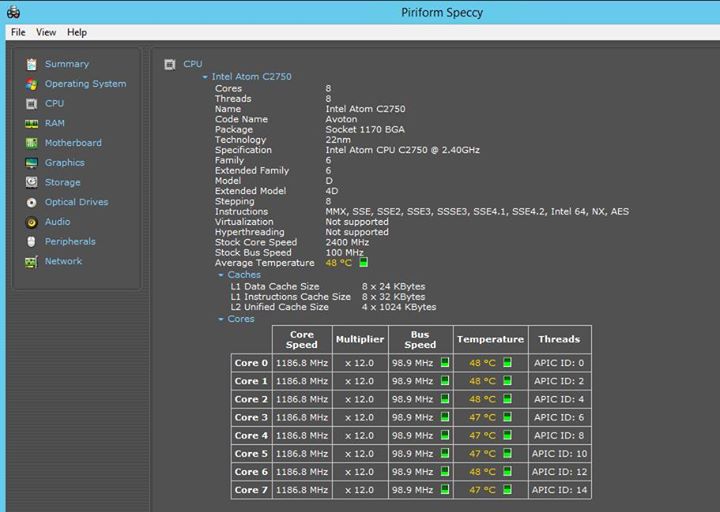Click the Multiplier column header
Screen dimensions: 720x512
coord(360,339)
